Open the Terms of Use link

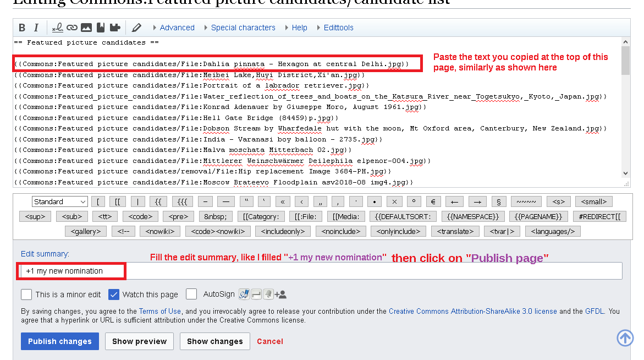[159, 311]
